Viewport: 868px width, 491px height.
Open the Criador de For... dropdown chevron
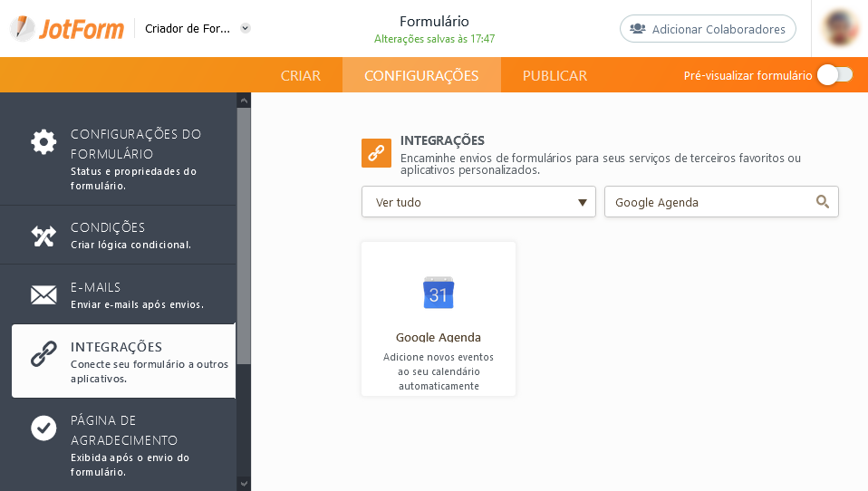coord(246,28)
